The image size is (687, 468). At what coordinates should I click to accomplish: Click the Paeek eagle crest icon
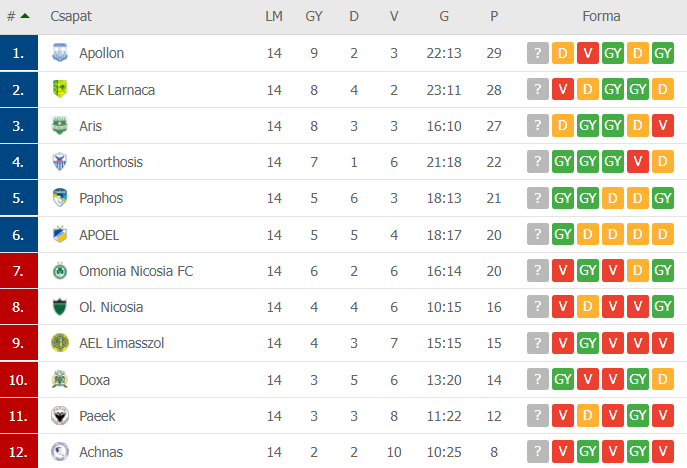[x=60, y=415]
